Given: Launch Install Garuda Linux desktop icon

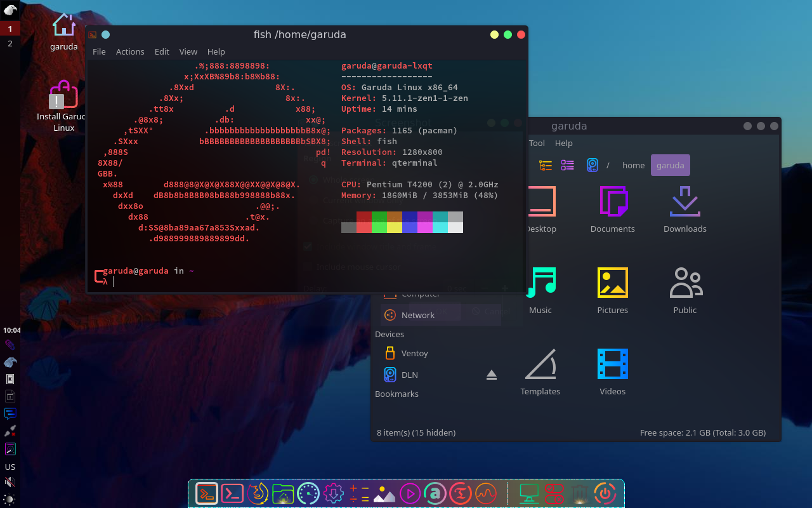Looking at the screenshot, I should coord(64,106).
